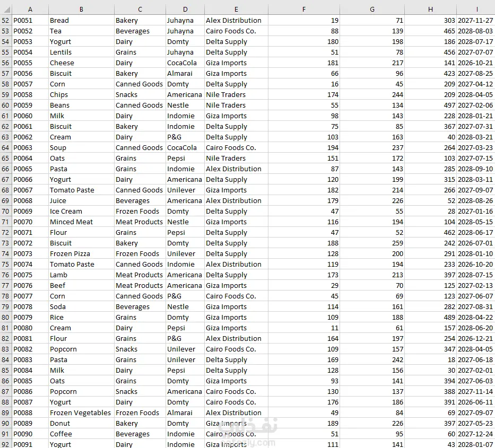The width and height of the screenshot is (495, 448).
Task: Click the Donut product cell
Action: pyautogui.click(x=82, y=424)
